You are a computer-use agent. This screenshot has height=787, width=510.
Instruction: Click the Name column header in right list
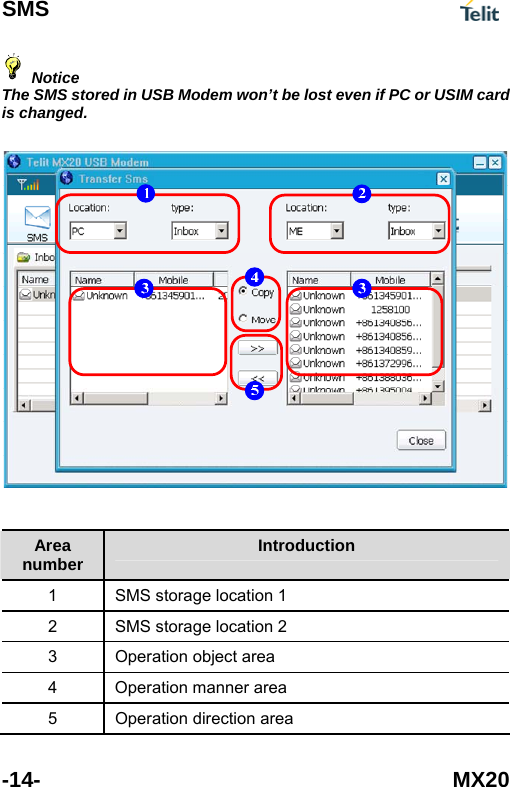tap(319, 280)
